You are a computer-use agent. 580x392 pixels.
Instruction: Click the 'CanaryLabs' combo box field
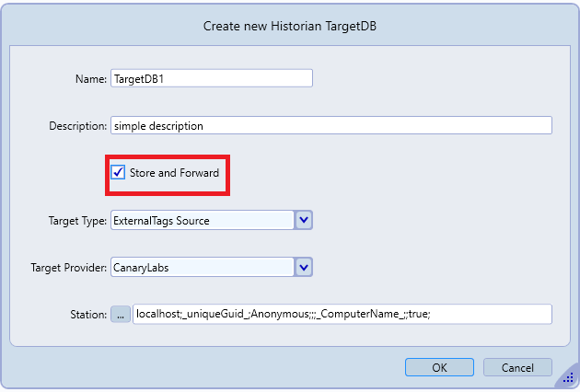click(x=202, y=268)
